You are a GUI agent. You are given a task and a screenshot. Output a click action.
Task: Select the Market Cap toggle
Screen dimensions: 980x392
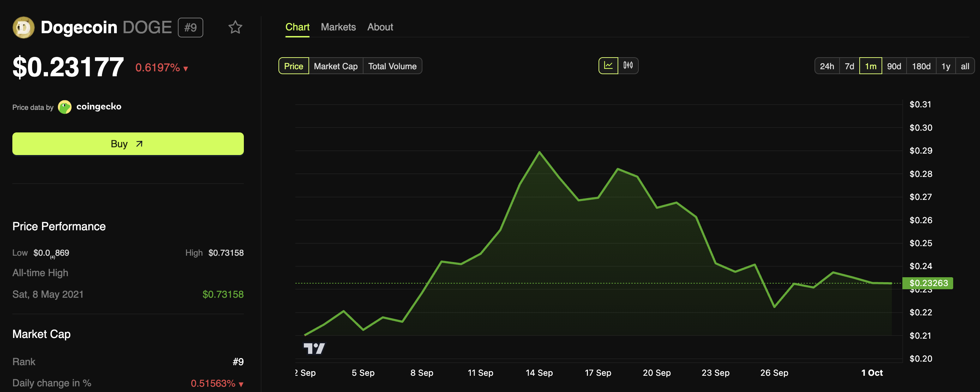point(336,66)
